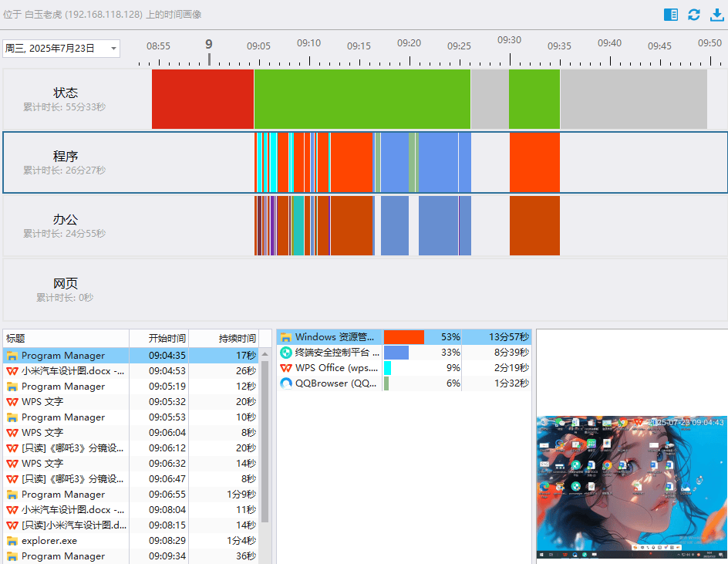The image size is (728, 564).
Task: Toggle the panel layout view icon
Action: click(x=670, y=15)
